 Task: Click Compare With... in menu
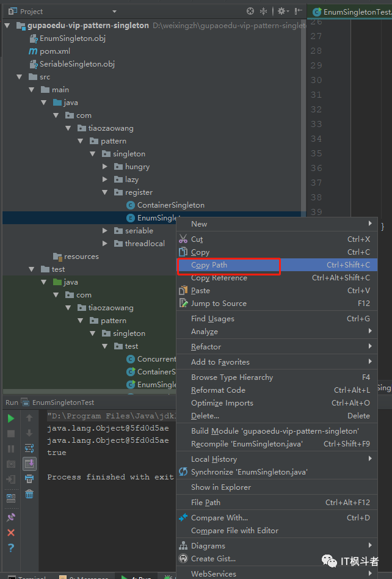[x=277, y=518]
